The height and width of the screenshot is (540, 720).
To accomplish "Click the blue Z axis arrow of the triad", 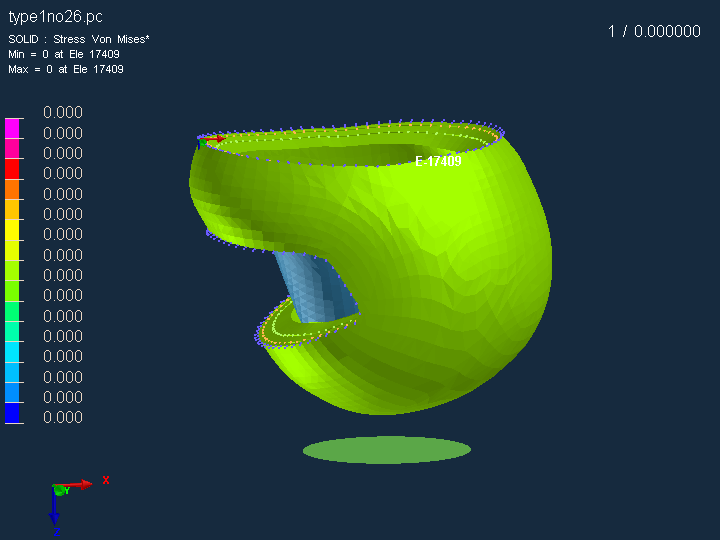I will [54, 506].
